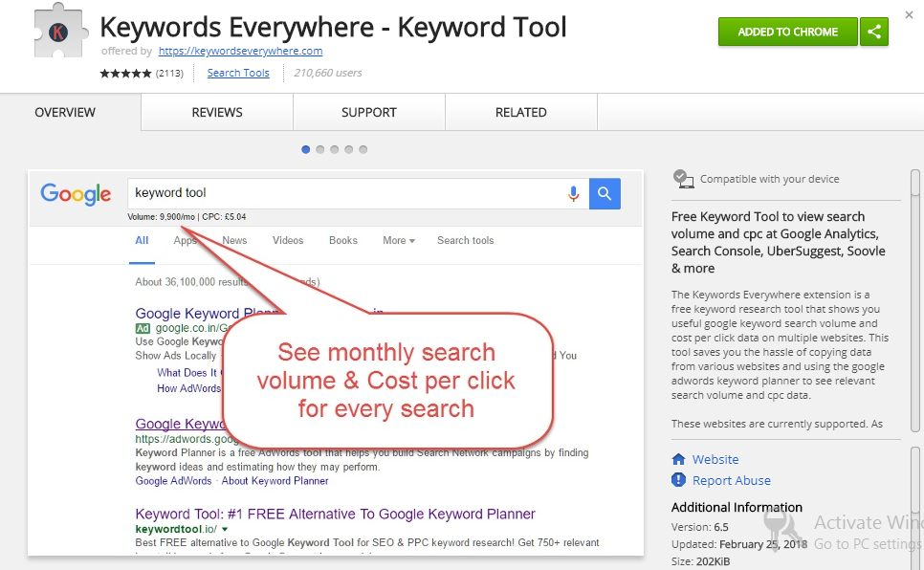924x570 pixels.
Task: Select the second screenshot carousel dot
Action: 320,149
